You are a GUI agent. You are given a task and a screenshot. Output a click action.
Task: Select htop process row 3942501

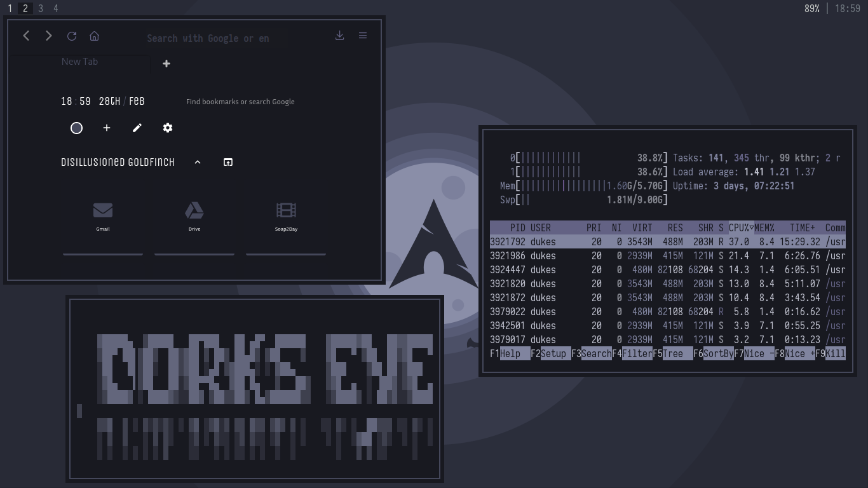668,325
